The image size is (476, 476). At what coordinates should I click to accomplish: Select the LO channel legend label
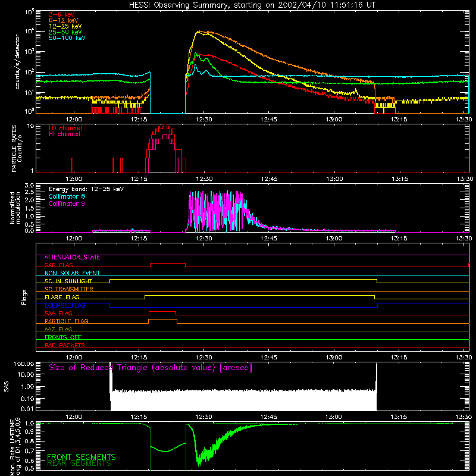pos(65,128)
